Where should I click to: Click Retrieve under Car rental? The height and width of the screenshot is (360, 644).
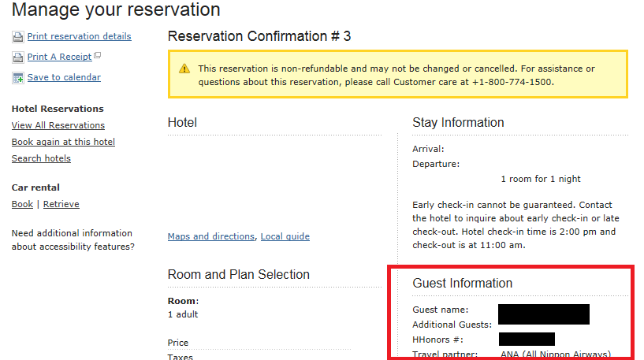(x=61, y=204)
